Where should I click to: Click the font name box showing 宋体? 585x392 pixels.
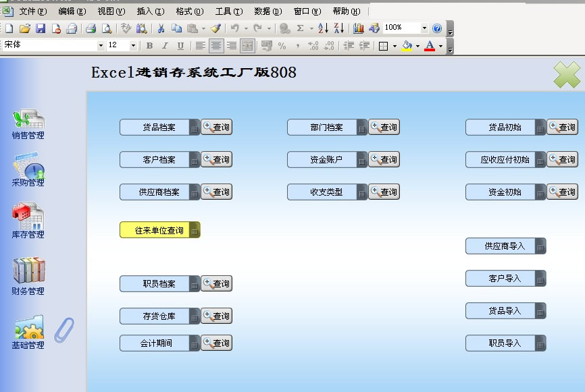[x=50, y=45]
